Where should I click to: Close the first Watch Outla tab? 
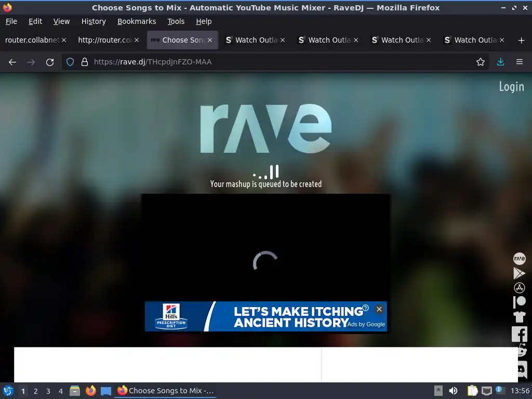[283, 40]
